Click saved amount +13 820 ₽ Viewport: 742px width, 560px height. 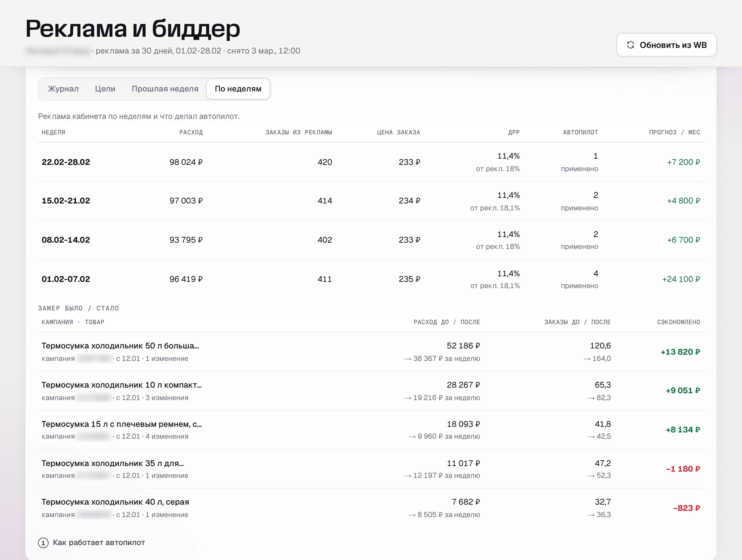coord(680,352)
